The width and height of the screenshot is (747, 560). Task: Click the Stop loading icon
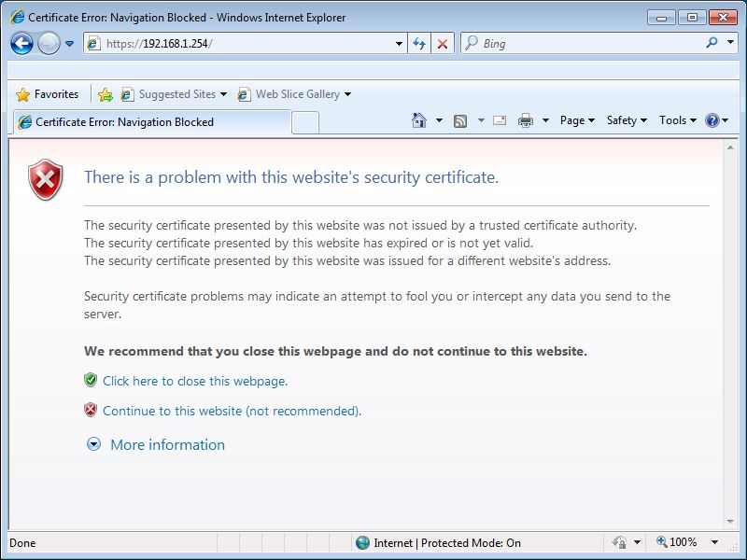point(443,43)
